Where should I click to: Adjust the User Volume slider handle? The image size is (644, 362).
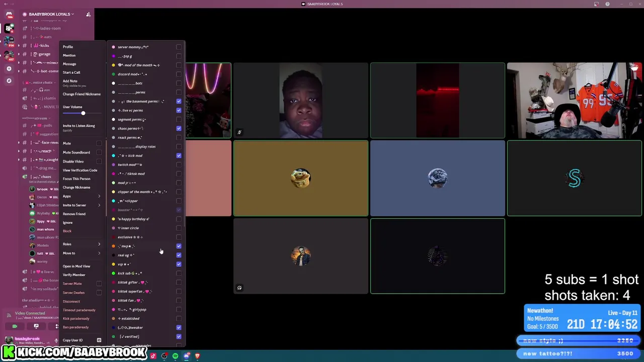click(83, 113)
